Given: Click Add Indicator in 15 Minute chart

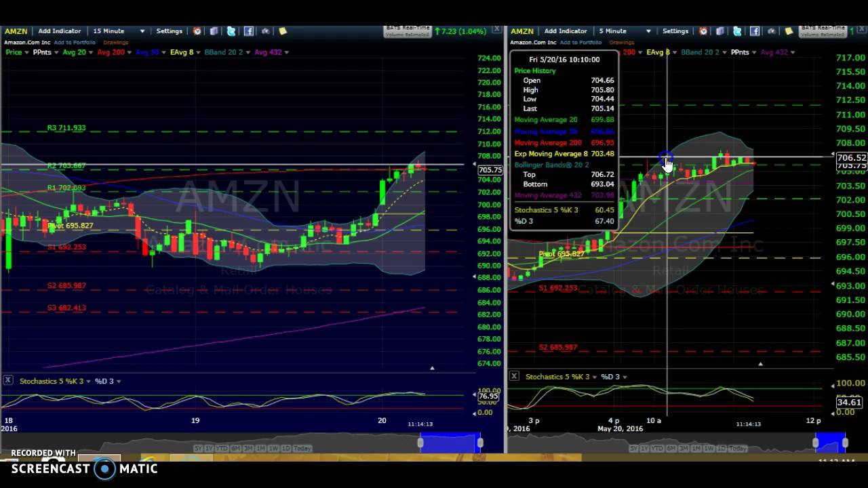Looking at the screenshot, I should 60,31.
